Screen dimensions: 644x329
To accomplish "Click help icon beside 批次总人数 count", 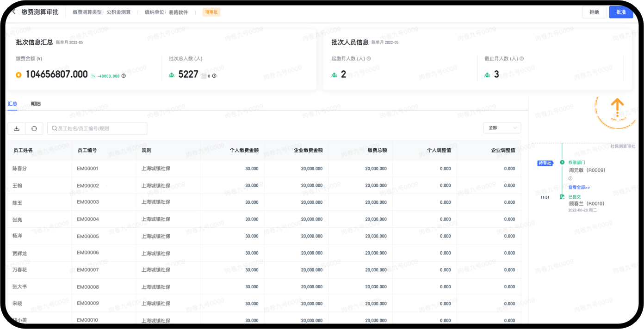I will tap(214, 76).
